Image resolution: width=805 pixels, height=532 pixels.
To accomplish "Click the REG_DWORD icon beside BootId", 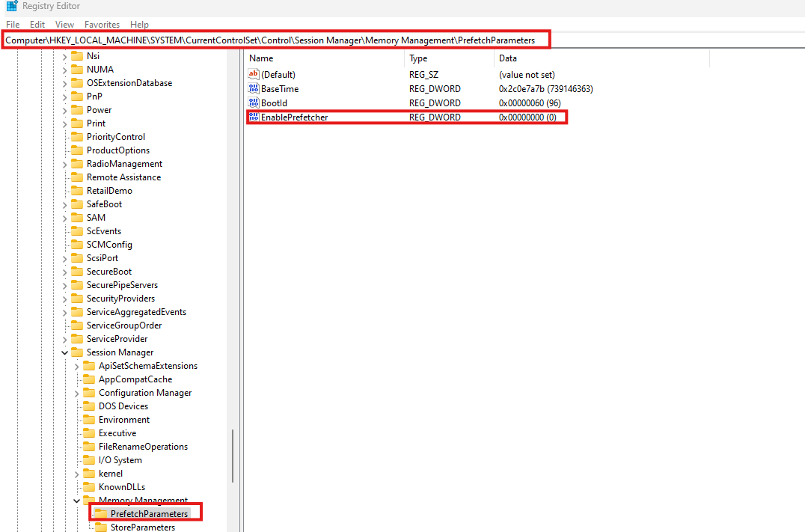I will (x=253, y=103).
